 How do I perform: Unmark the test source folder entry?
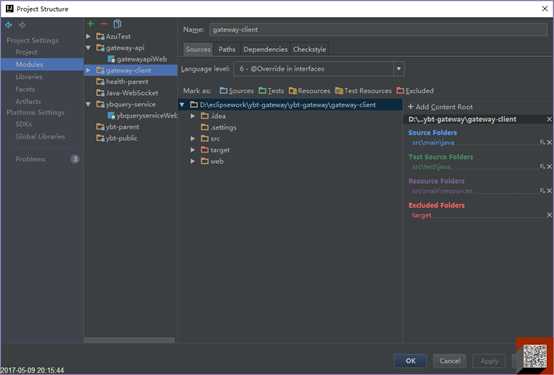coord(549,166)
